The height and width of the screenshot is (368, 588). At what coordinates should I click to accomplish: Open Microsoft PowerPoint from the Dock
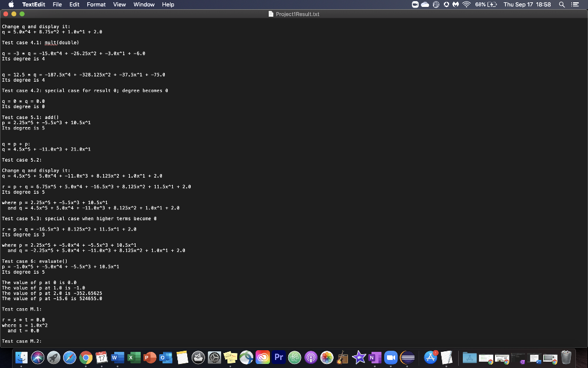click(150, 358)
